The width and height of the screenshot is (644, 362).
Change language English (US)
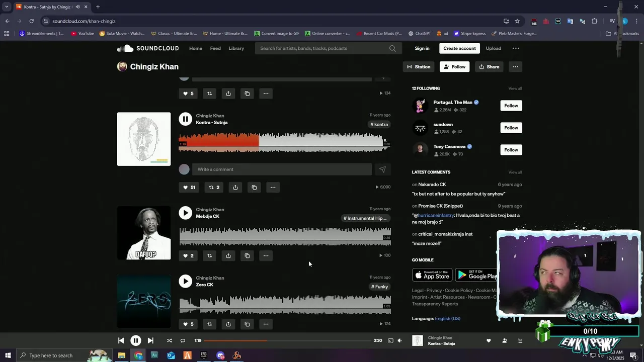447,319
